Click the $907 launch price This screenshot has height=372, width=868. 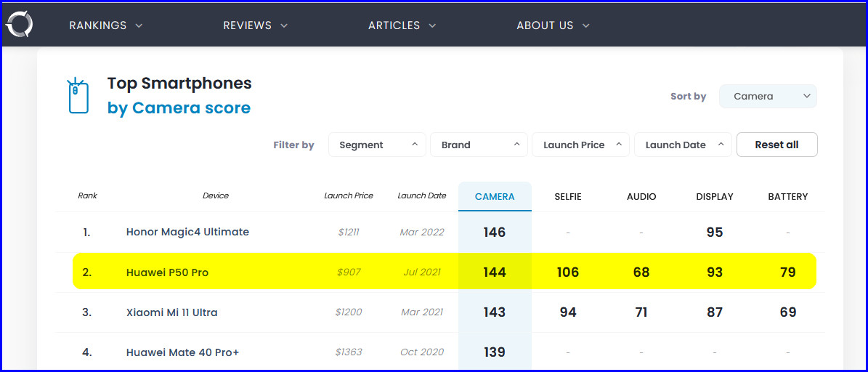[349, 272]
